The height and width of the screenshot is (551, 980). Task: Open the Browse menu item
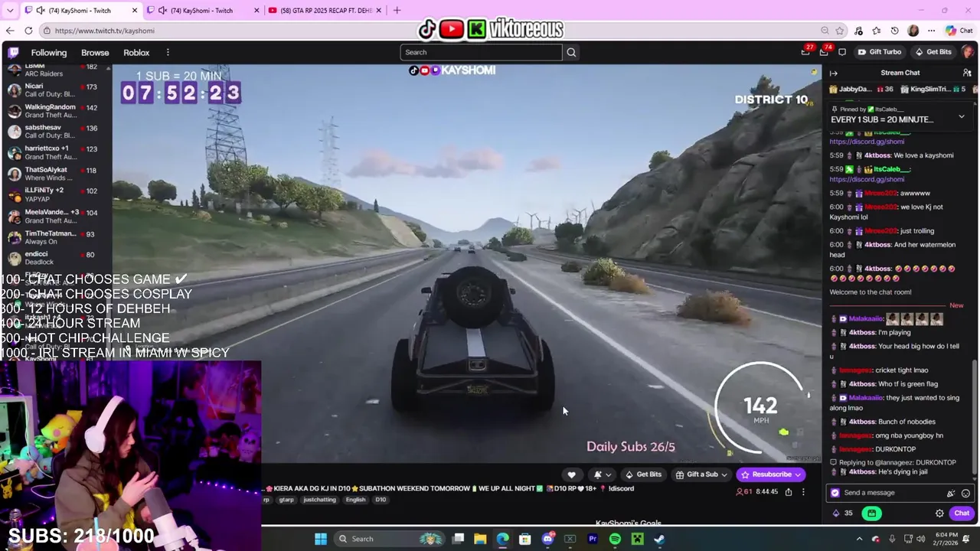click(x=95, y=52)
